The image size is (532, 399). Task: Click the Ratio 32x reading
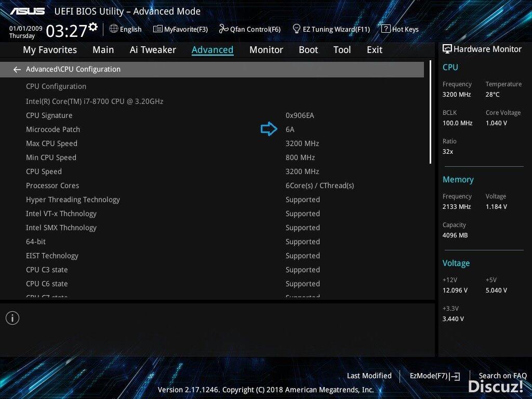(x=447, y=152)
